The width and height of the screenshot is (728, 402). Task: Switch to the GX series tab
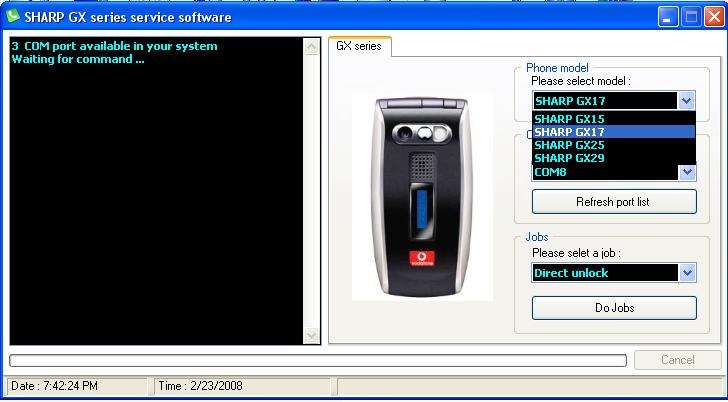pyautogui.click(x=359, y=46)
